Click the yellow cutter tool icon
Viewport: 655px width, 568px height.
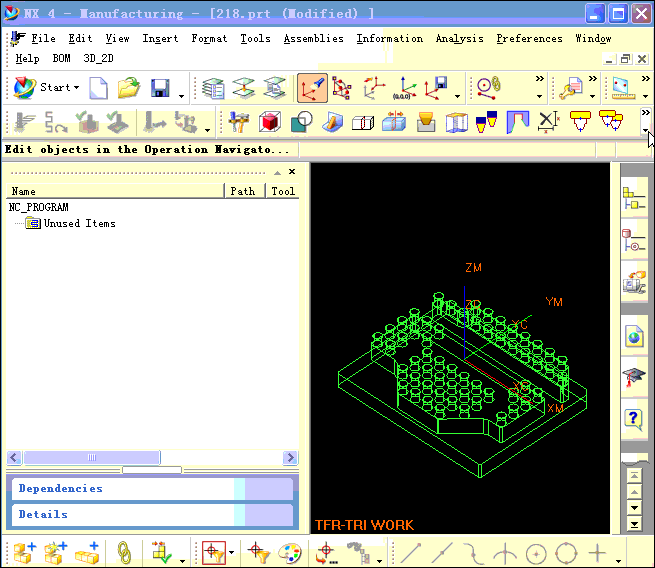point(580,122)
